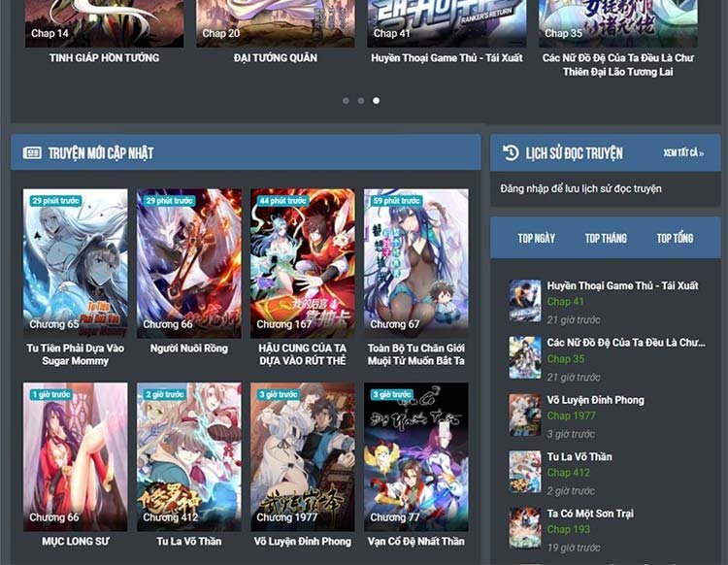Image resolution: width=728 pixels, height=565 pixels.
Task: Open small thumbnail icon for Ta Có Một Sơn Trại
Action: [525, 528]
